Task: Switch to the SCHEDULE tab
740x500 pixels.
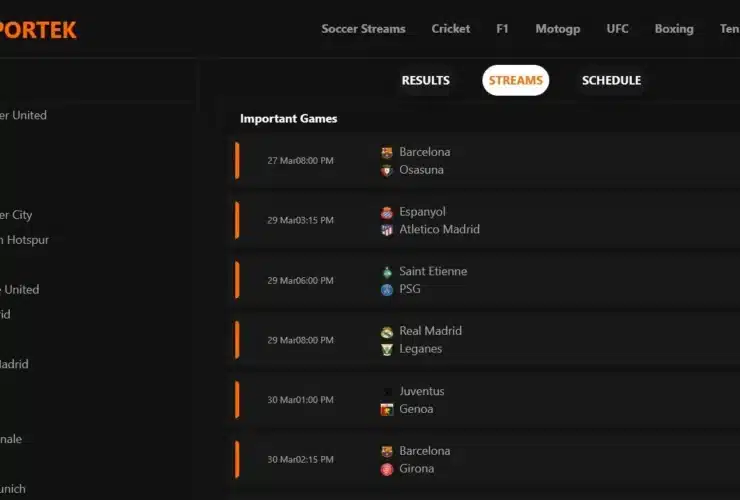Action: [611, 80]
